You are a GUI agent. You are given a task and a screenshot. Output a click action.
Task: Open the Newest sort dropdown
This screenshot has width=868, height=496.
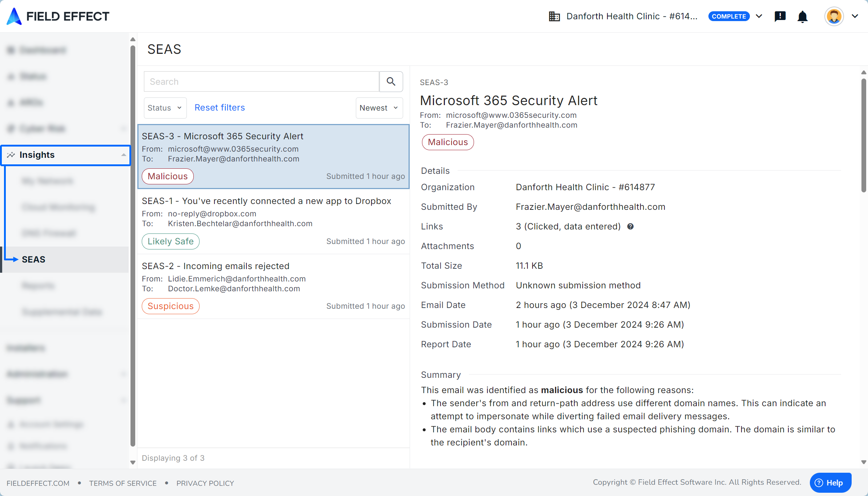click(x=379, y=108)
